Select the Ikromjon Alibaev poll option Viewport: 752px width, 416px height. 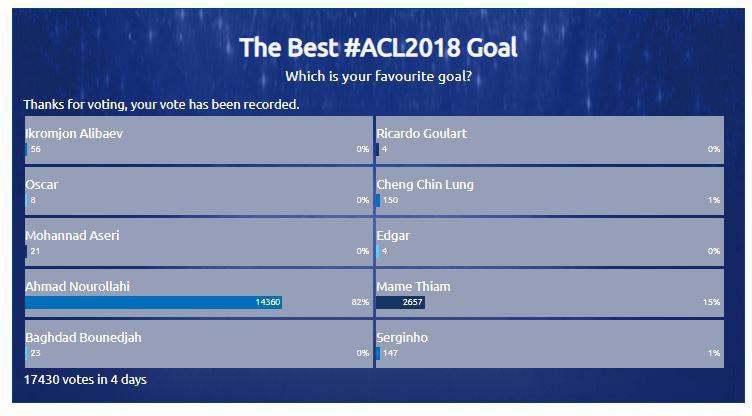click(x=198, y=140)
